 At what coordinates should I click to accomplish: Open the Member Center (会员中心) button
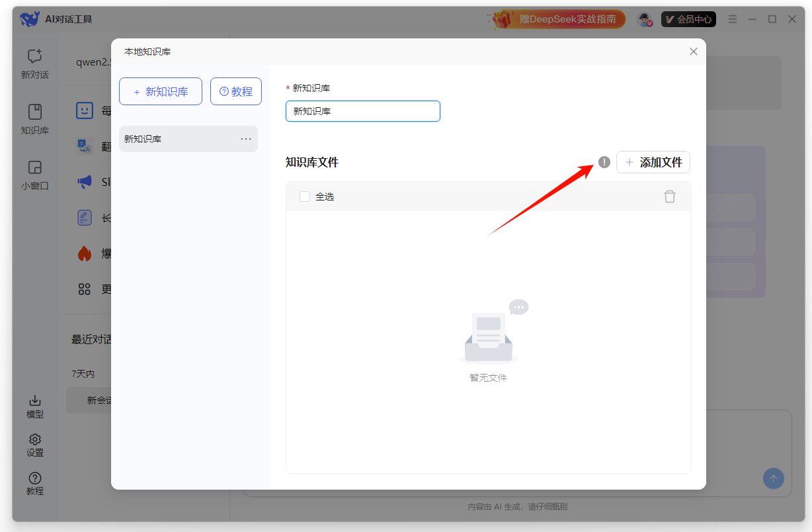[688, 19]
